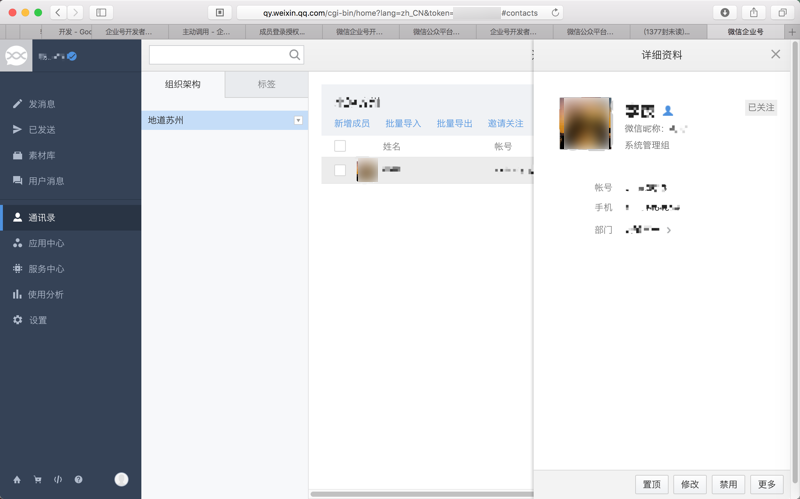Screen dimensions: 800x499
Task: Click the shopping cart icon in the sidebar footer
Action: [37, 480]
